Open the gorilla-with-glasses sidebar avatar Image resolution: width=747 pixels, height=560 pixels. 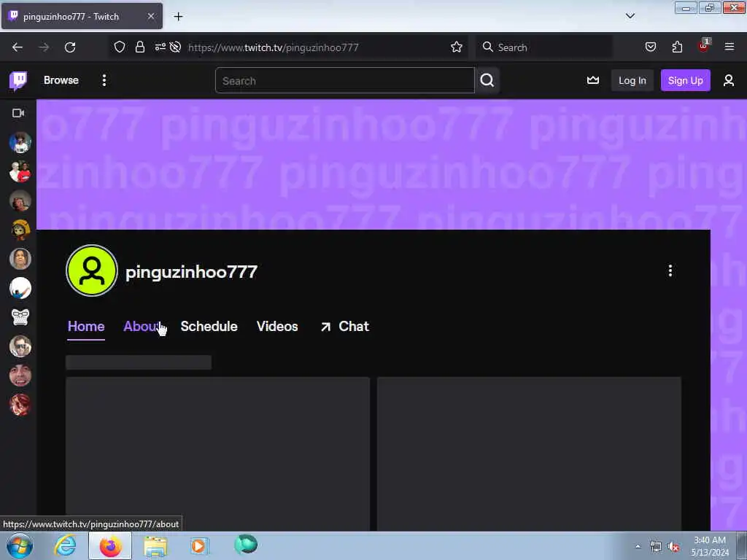coord(20,317)
